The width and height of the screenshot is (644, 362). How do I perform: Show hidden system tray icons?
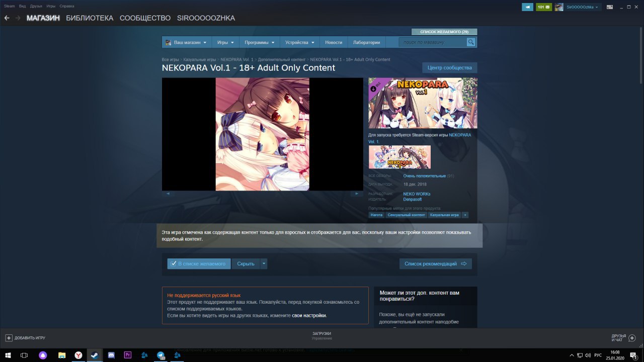[x=571, y=355]
